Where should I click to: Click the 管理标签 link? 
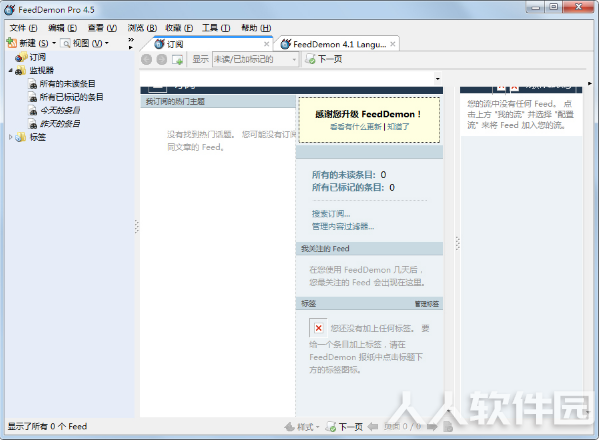[x=427, y=304]
